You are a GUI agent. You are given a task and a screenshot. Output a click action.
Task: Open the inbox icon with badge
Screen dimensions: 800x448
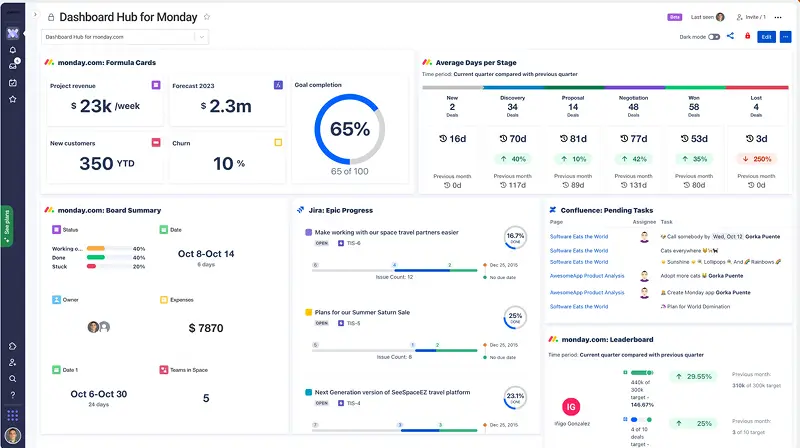[13, 65]
